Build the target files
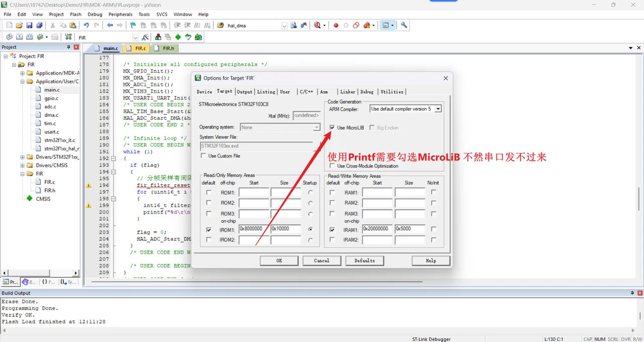This screenshot has height=342, width=644. coord(19,37)
